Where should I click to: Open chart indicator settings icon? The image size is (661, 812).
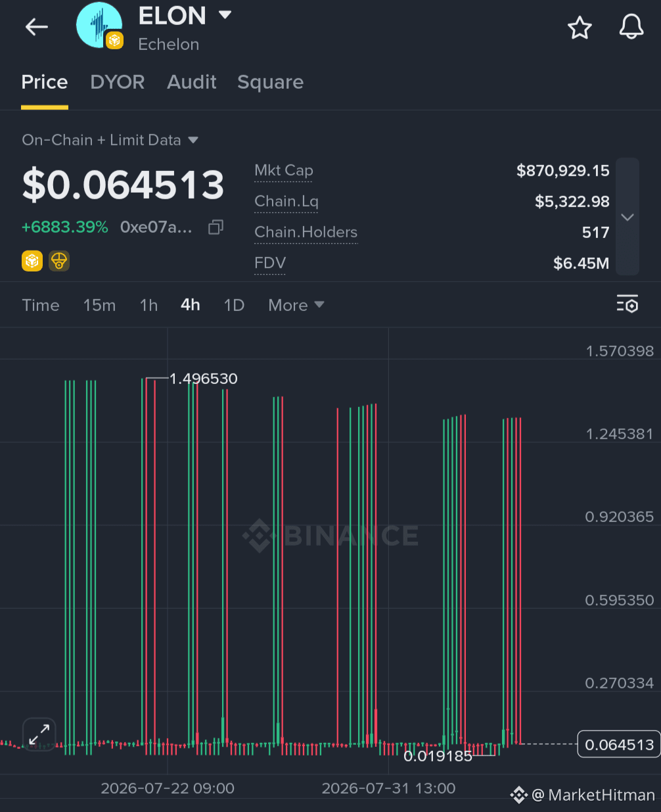tap(627, 304)
